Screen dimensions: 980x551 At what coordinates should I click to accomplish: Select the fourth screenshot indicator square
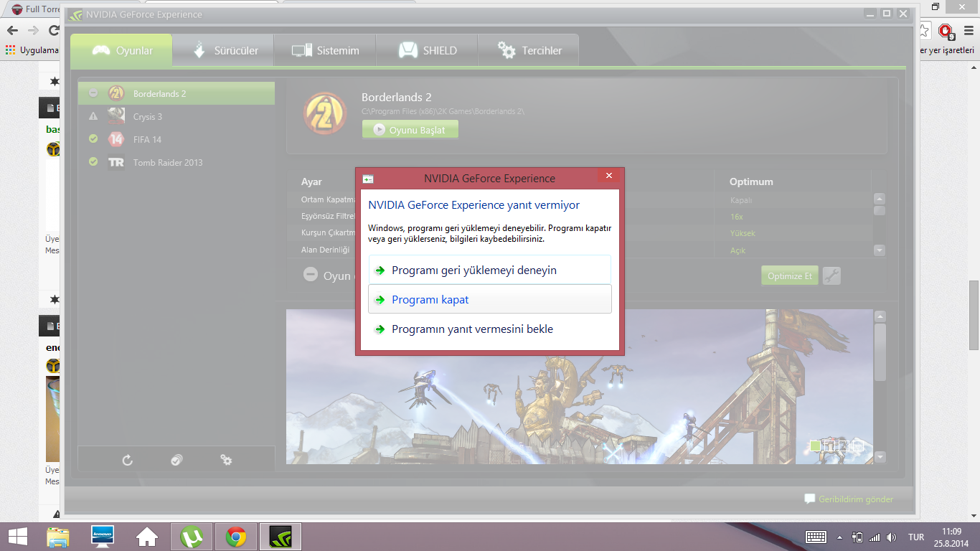857,446
